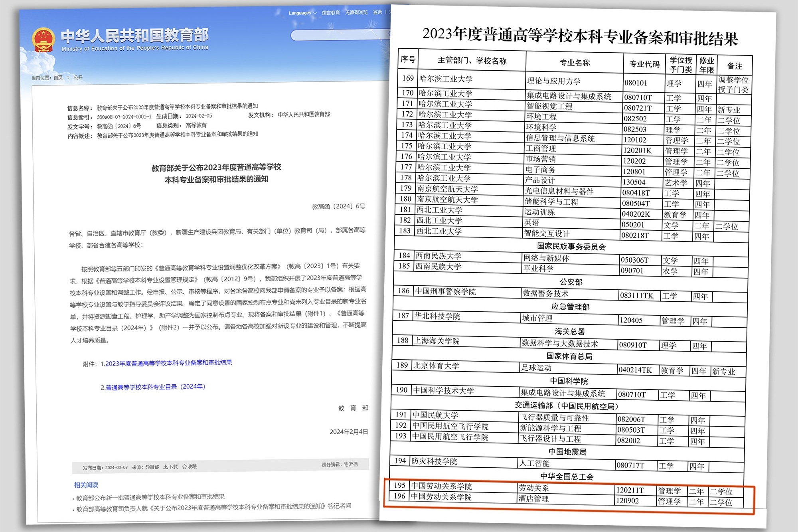Click the Languages chevron arrow
This screenshot has height=532, width=798.
(x=315, y=13)
